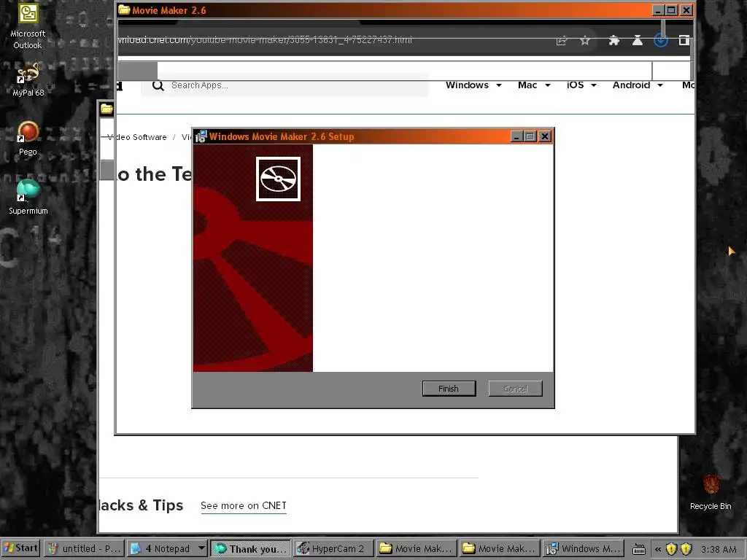The width and height of the screenshot is (747, 560).
Task: Maximize the Movie Maker 2.6 folder window
Action: [x=671, y=10]
